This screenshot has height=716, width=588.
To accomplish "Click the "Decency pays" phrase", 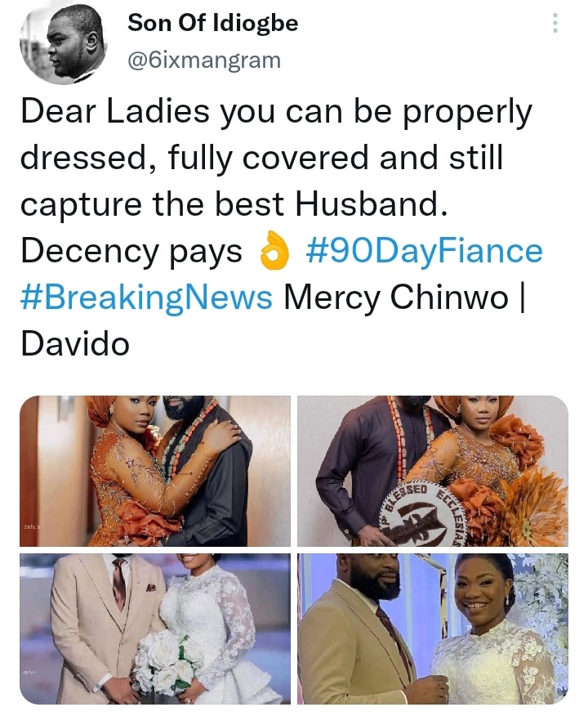I will point(131,252).
